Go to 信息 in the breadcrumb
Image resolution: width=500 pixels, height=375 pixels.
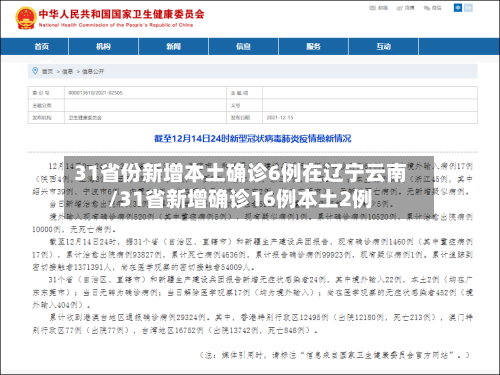67,71
